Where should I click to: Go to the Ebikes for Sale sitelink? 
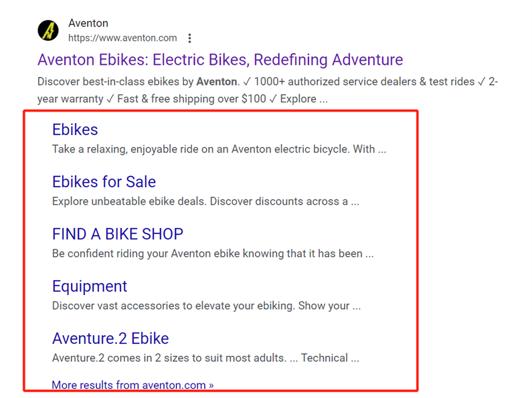tap(104, 182)
